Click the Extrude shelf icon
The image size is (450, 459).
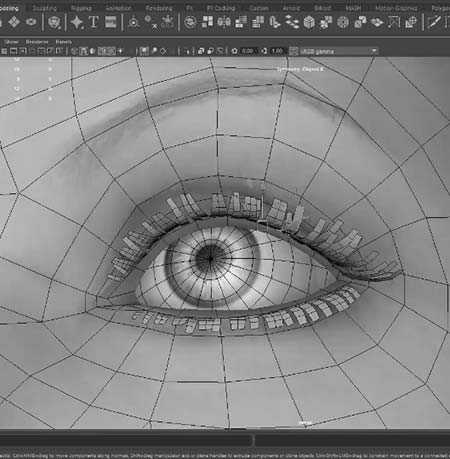[275, 22]
